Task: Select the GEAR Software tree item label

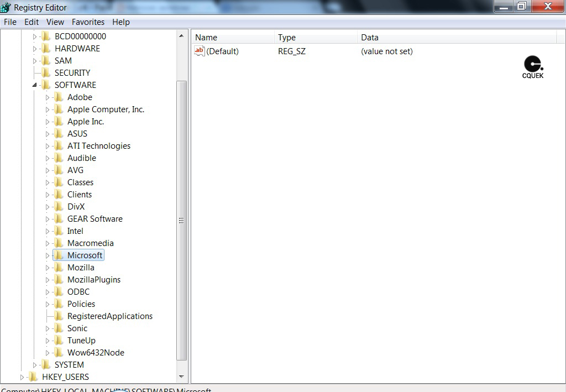Action: 95,219
